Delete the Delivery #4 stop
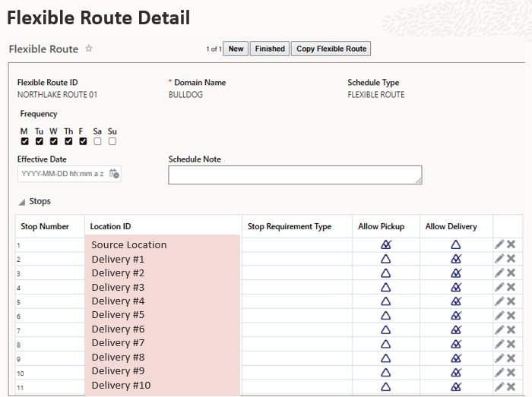The height and width of the screenshot is (397, 532). (x=511, y=301)
